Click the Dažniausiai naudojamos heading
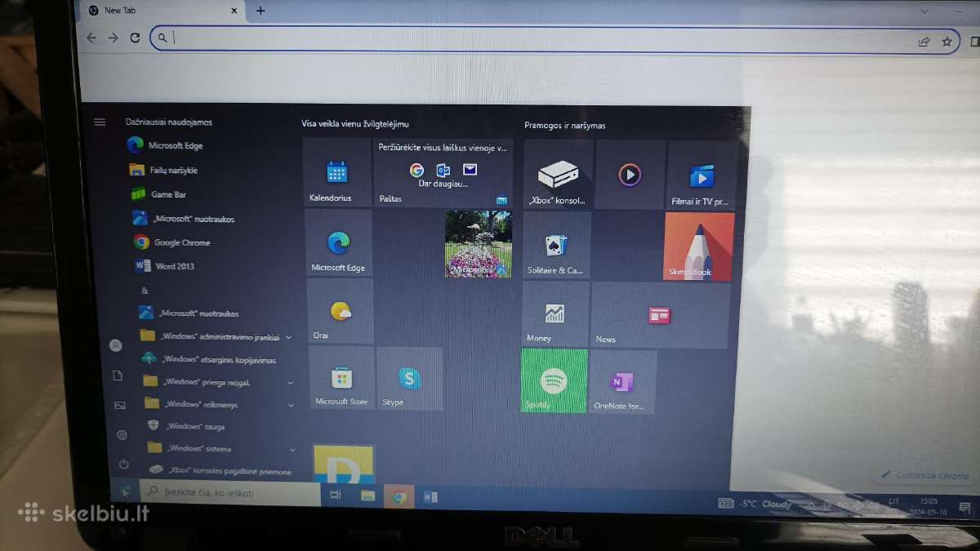Screen dimensions: 980x551 (168, 122)
